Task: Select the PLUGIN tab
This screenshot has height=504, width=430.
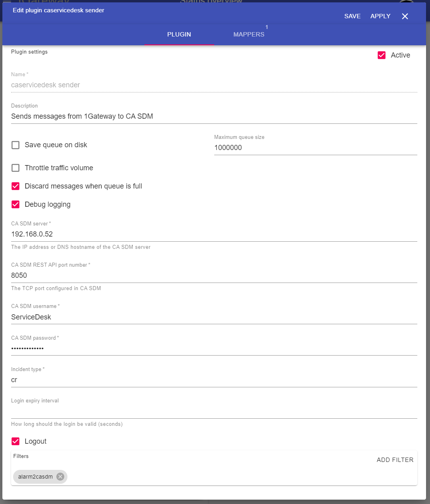Action: [x=179, y=35]
